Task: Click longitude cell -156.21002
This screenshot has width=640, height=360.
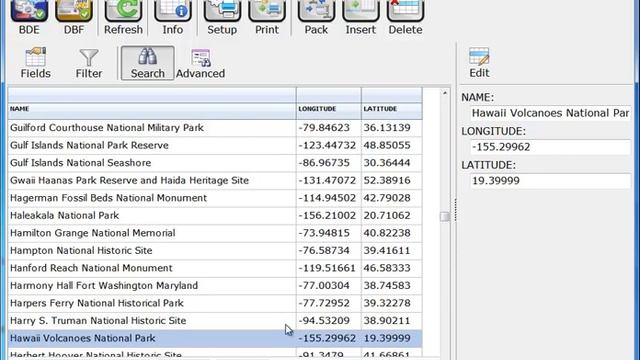Action: tap(329, 216)
